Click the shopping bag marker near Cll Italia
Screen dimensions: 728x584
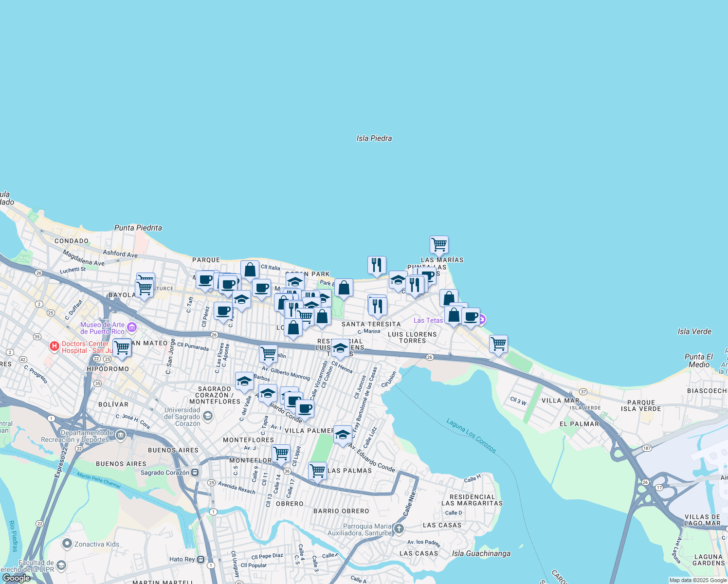(x=250, y=270)
